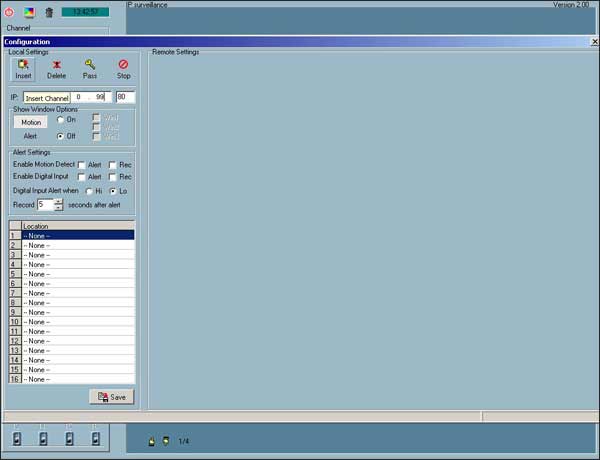The height and width of the screenshot is (460, 600).
Task: Close the Configuration window
Action: point(595,42)
